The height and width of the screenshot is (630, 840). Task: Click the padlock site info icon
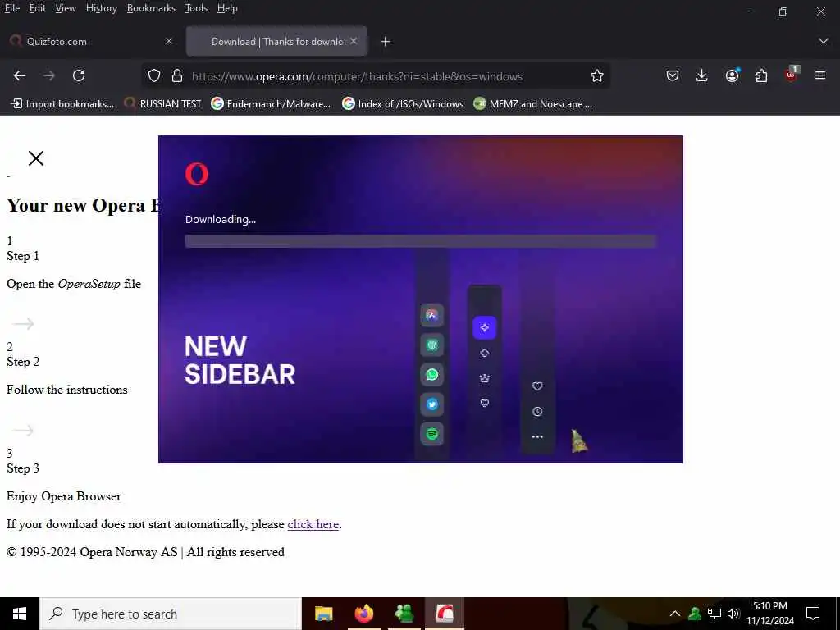pos(177,76)
